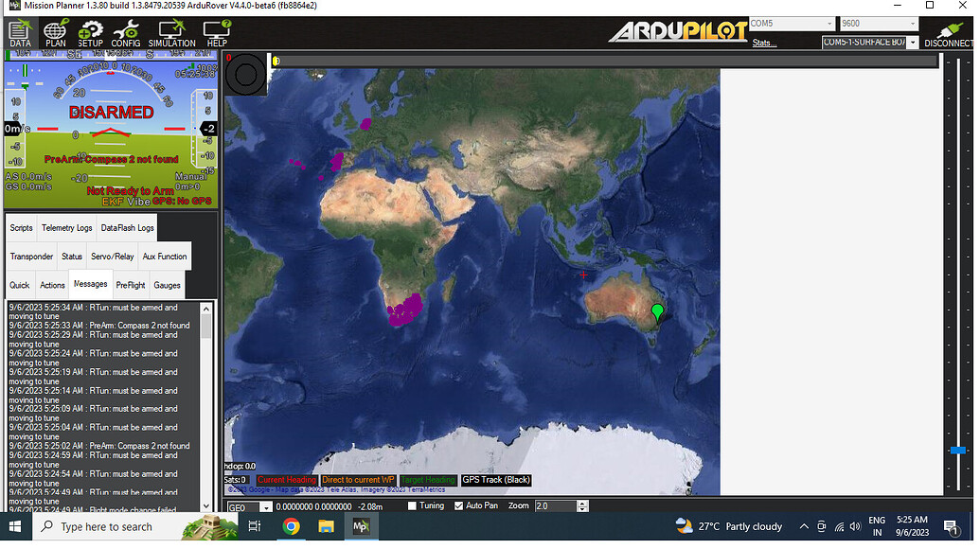Screen dimensions: 980x549
Task: Switch to the Telemetry Logs tab
Action: 67,228
